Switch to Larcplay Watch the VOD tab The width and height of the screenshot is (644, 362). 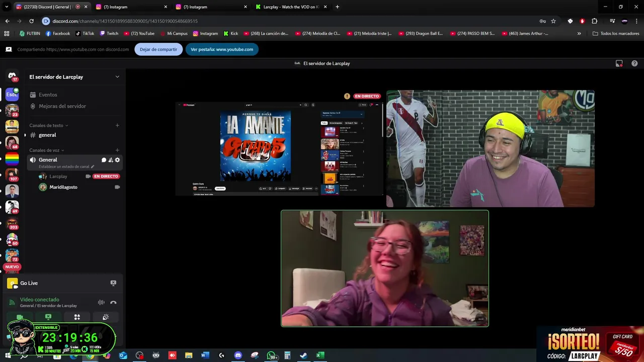point(291,7)
